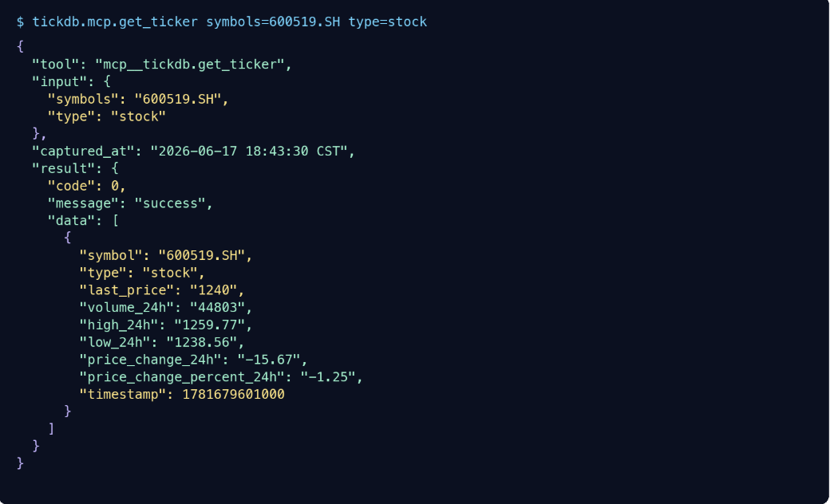Click the "success" message value

pos(170,203)
